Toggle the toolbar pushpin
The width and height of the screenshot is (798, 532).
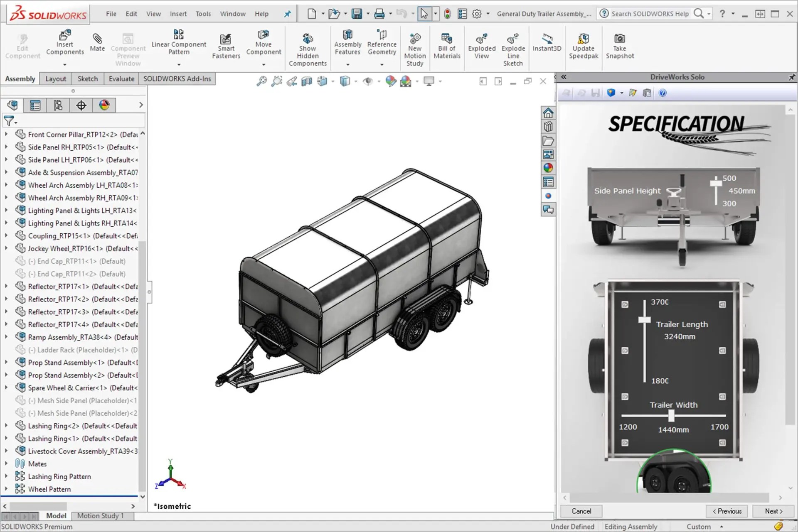(x=287, y=13)
